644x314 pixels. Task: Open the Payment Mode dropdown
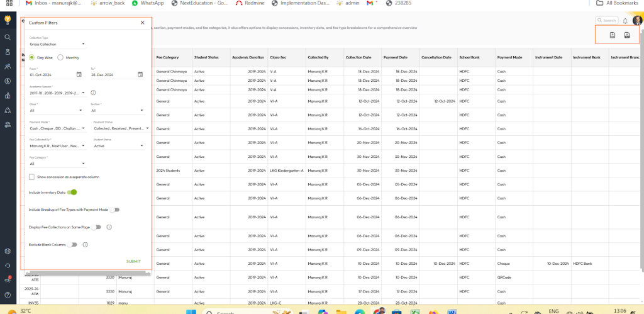pos(58,128)
